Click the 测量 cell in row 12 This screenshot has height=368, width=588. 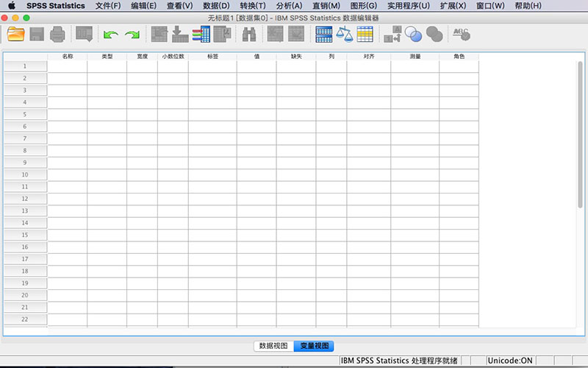pos(415,199)
